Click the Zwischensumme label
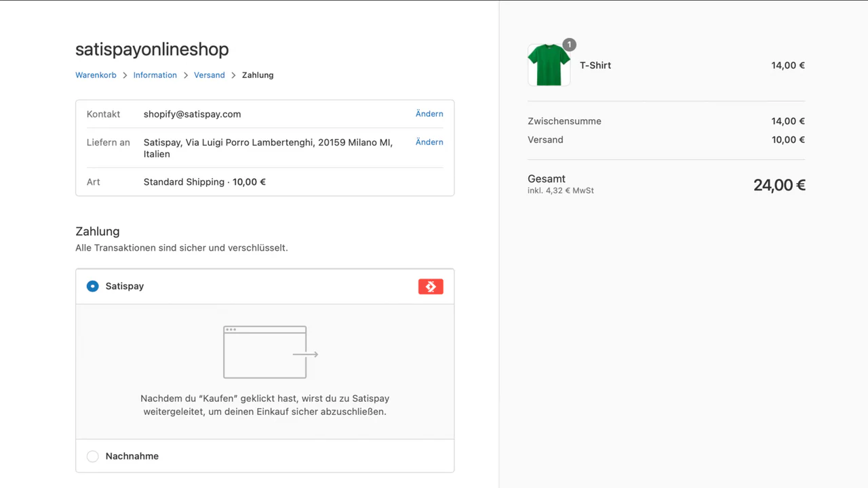 coord(564,121)
